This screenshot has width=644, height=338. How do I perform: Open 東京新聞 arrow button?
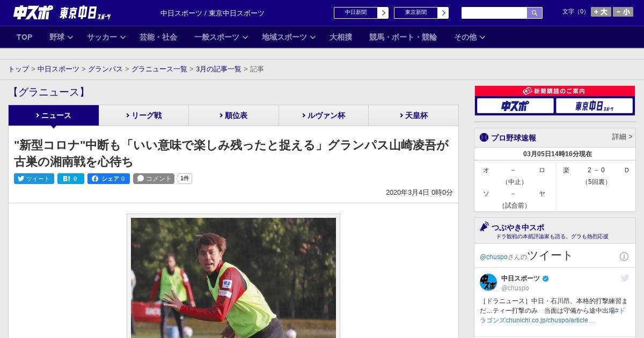[x=443, y=13]
